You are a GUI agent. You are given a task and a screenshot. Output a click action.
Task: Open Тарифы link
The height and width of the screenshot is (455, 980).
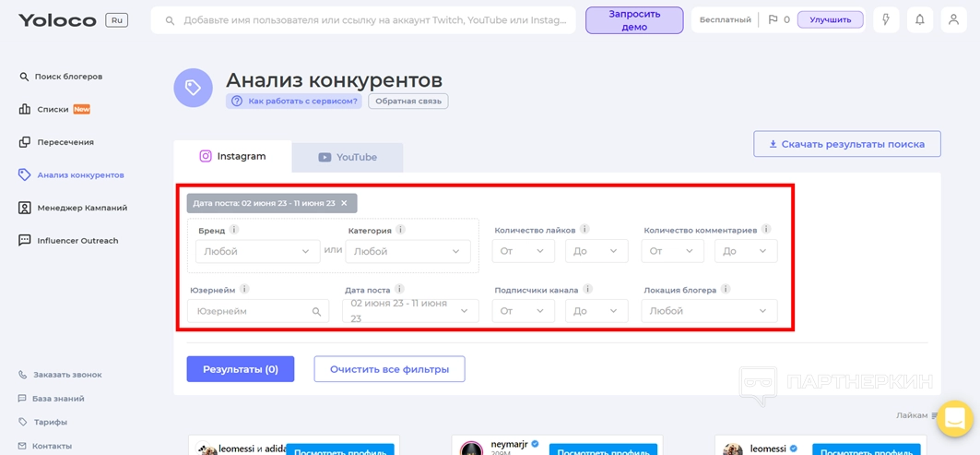43,422
